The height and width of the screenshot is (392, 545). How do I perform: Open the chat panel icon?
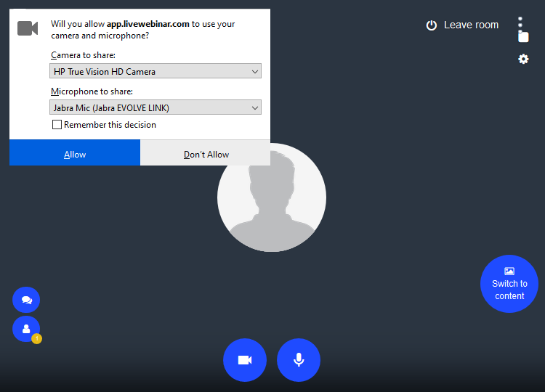tap(26, 300)
